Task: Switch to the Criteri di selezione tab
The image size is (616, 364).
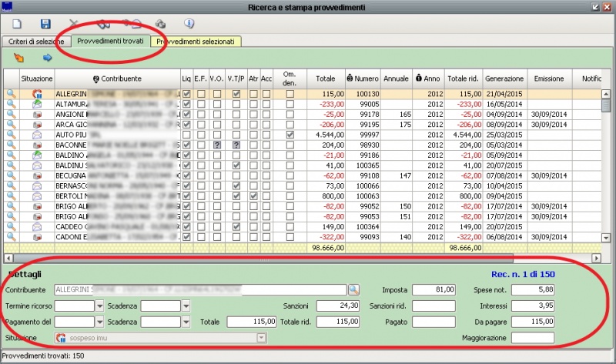Action: (36, 41)
